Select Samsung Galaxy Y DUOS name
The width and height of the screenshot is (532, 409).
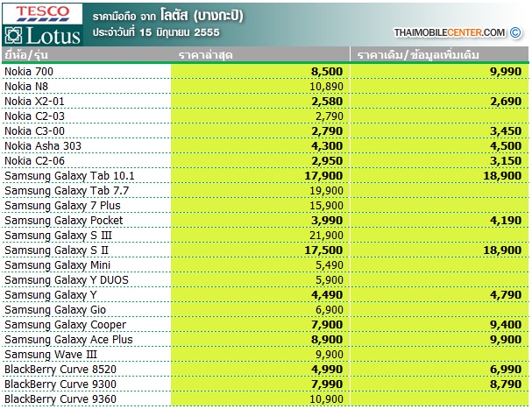point(67,280)
